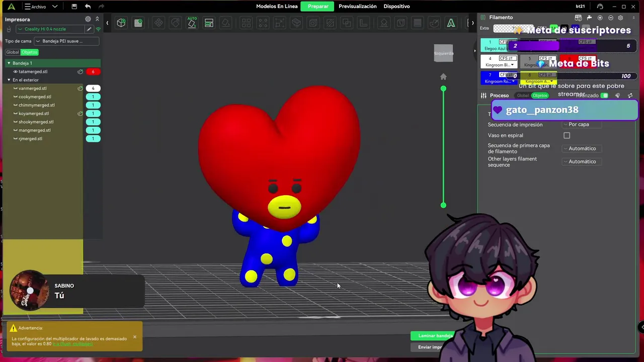This screenshot has width=644, height=362.
Task: Open the Tipo de cama dropdown
Action: [66, 41]
